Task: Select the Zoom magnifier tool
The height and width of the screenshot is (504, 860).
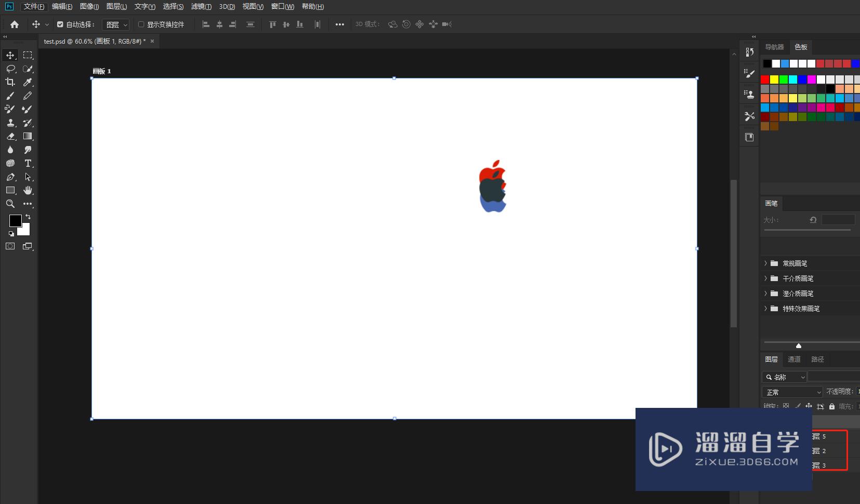Action: [10, 204]
